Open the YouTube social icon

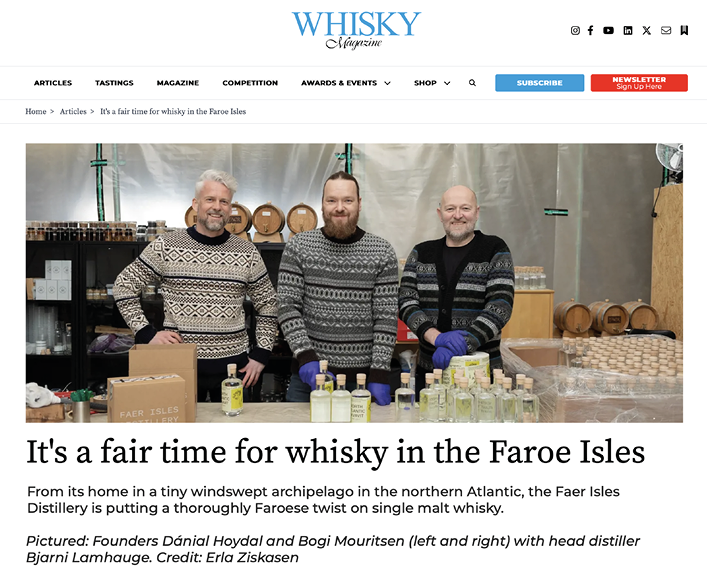(608, 30)
